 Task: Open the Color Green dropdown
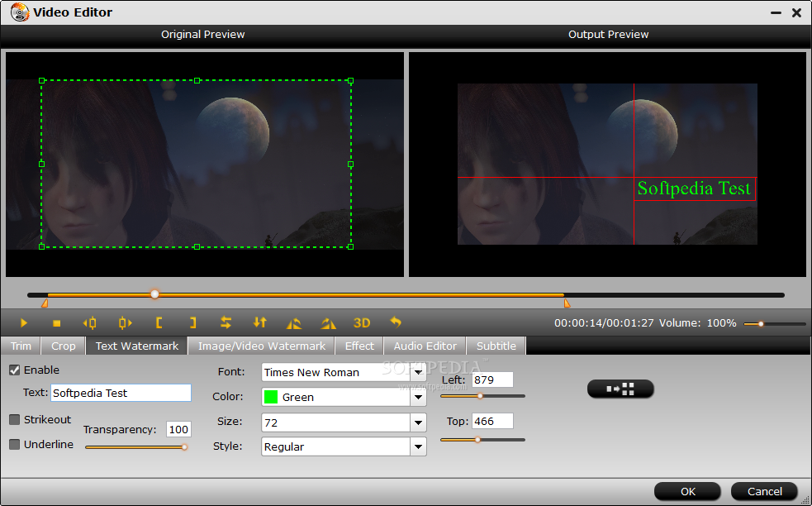click(x=418, y=397)
